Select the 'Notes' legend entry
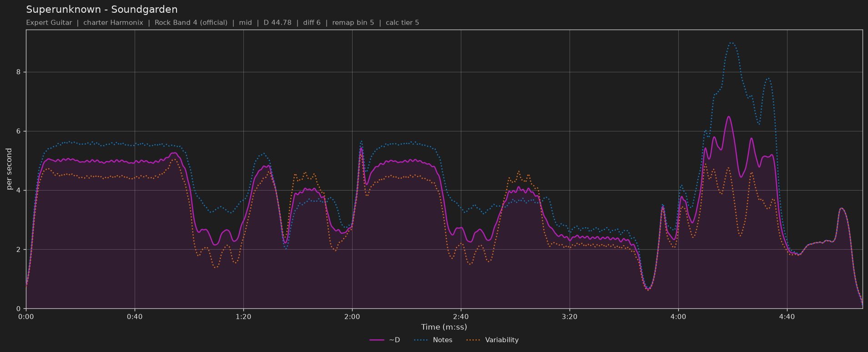This screenshot has width=868, height=352. 433,340
